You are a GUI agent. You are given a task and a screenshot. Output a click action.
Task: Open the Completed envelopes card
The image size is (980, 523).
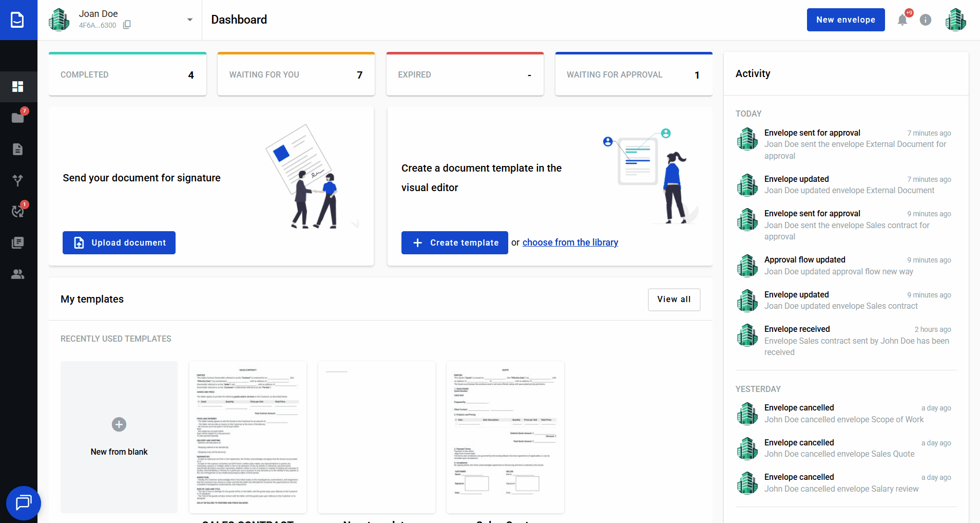127,74
